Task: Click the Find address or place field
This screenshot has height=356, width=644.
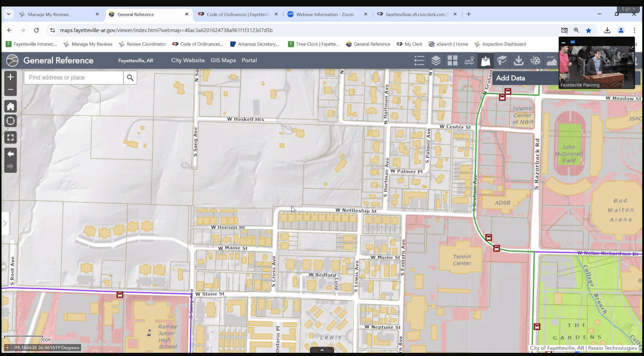Action: pyautogui.click(x=73, y=77)
